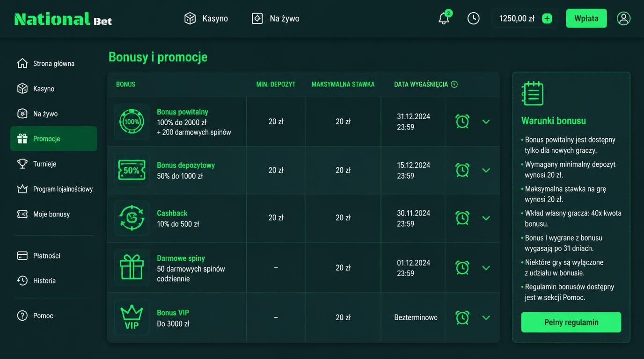Click the Wpłata deposit button

586,18
